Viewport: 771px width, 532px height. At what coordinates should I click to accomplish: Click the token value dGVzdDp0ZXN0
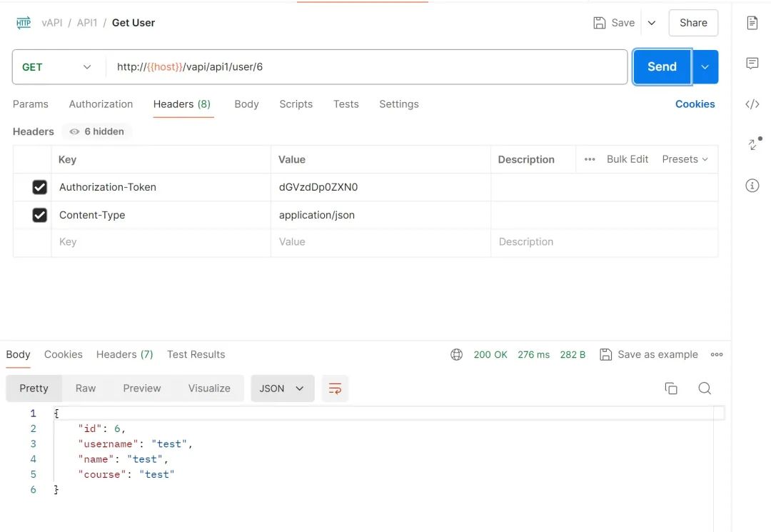tap(318, 187)
